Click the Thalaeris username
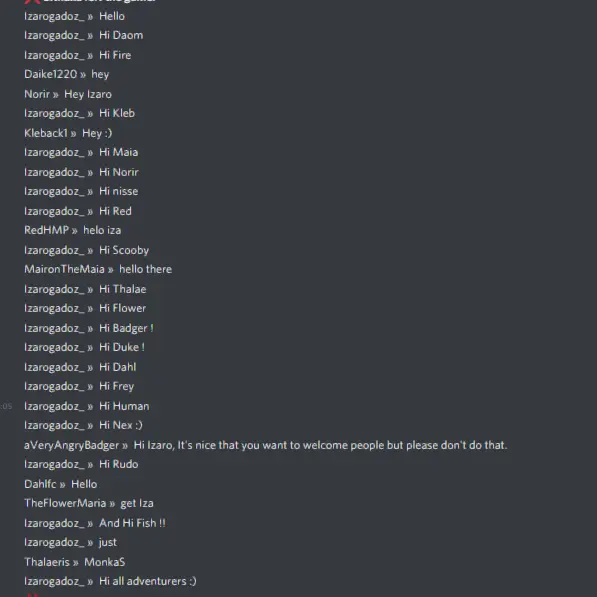 coord(47,562)
